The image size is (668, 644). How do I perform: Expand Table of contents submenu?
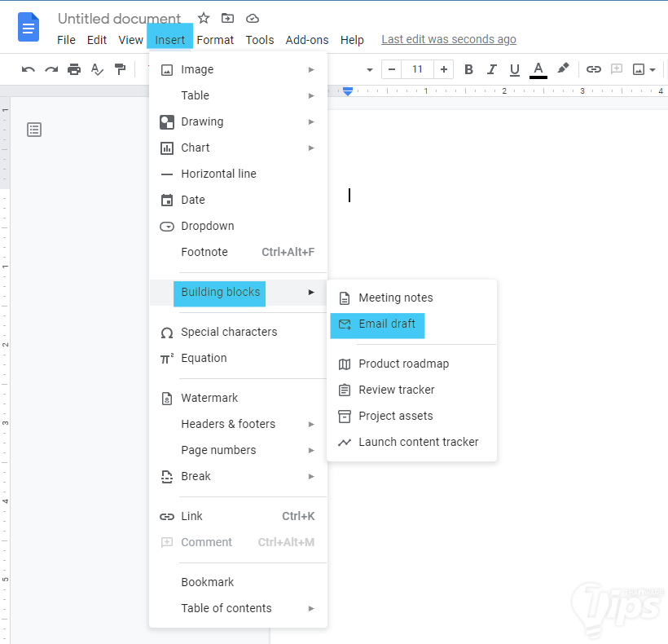coord(238,608)
